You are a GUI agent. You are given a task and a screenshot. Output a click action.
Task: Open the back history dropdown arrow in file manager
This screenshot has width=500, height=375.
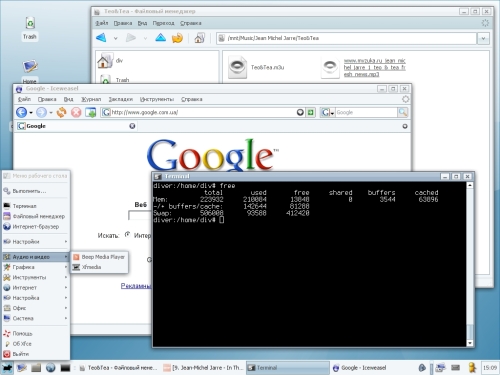(x=115, y=38)
